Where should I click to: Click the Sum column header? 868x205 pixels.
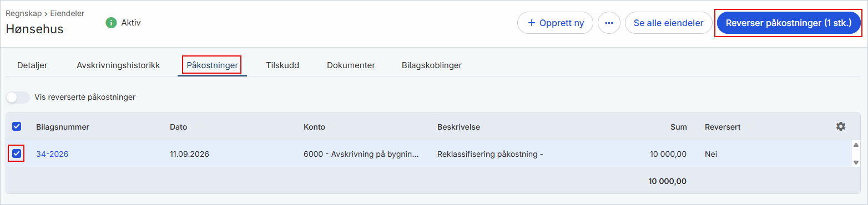(678, 127)
